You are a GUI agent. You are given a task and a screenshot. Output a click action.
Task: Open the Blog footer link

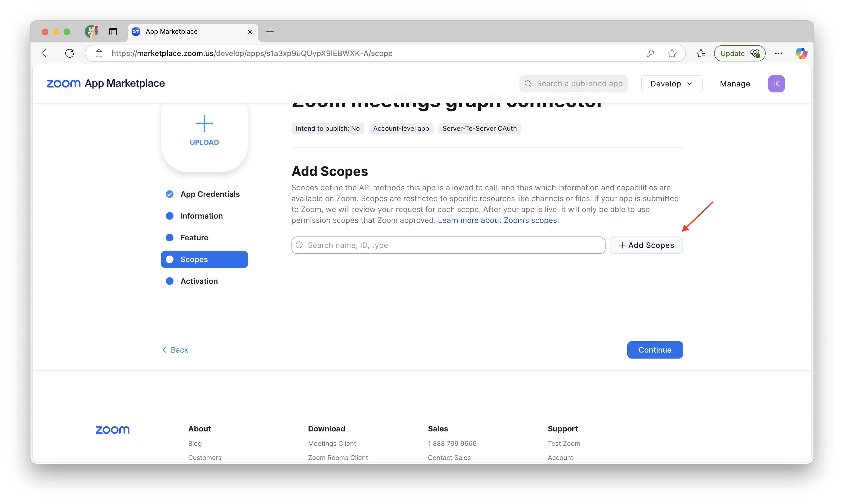(x=195, y=443)
